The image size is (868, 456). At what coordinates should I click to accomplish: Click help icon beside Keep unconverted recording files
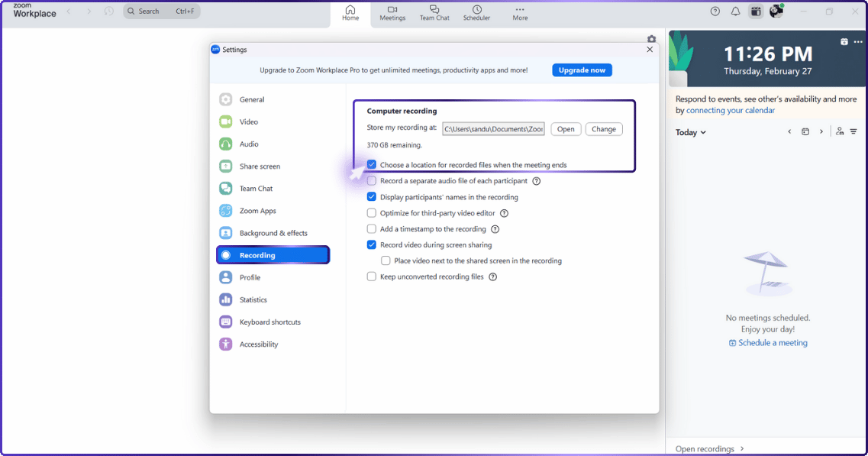[x=492, y=277]
